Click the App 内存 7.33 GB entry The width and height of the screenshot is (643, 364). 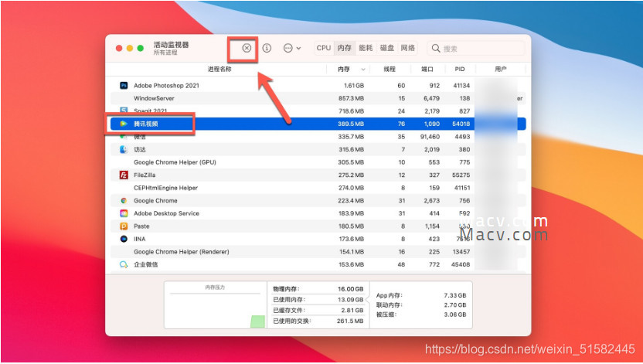[x=421, y=295]
